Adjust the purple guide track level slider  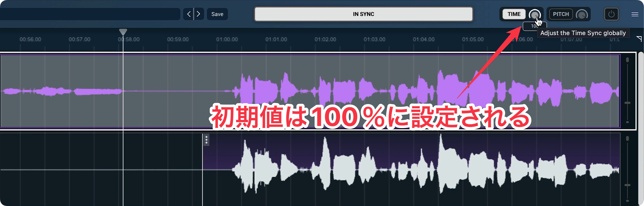627,103
